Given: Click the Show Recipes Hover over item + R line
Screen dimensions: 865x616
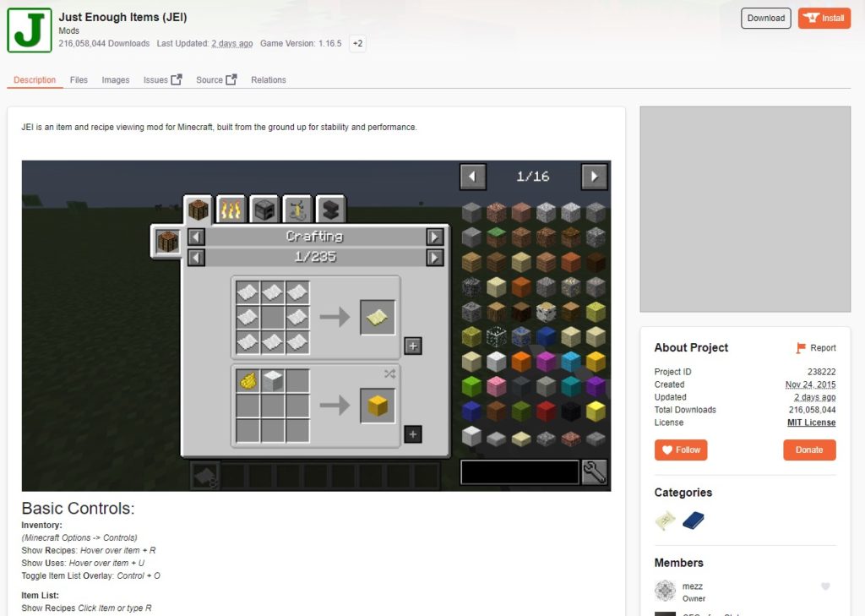Looking at the screenshot, I should (88, 550).
